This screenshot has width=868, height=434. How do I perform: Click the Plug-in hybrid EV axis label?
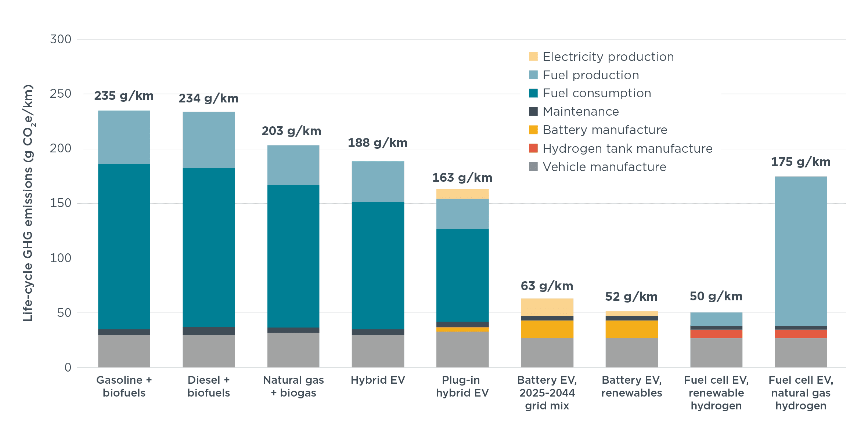462,386
